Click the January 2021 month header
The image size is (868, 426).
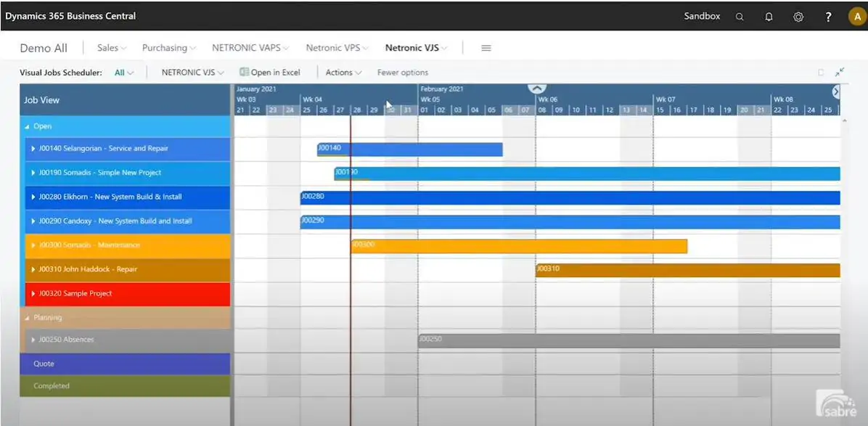click(x=255, y=89)
